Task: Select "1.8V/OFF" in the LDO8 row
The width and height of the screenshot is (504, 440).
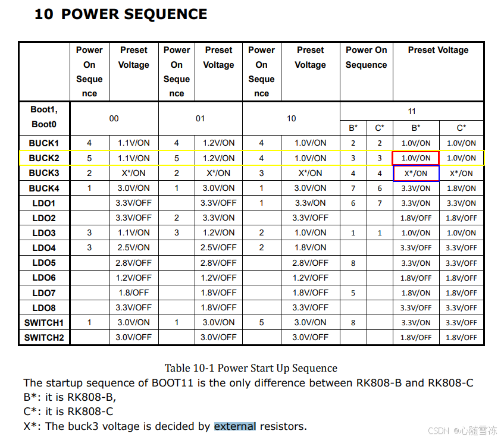Action: pos(218,307)
